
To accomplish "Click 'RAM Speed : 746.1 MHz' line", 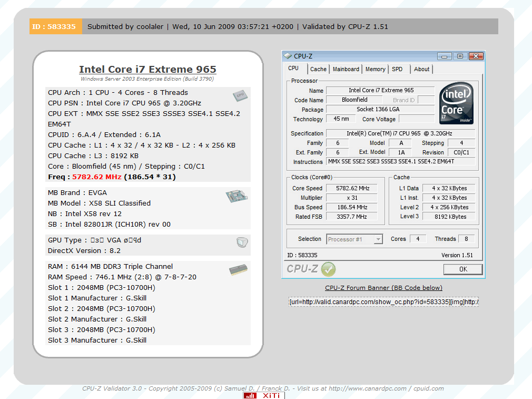I will [122, 277].
